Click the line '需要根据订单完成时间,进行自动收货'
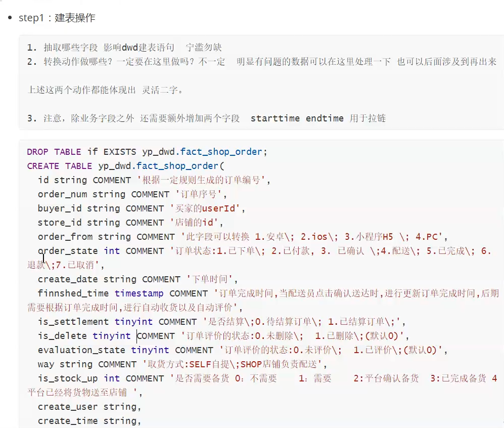504x428 pixels. tap(134, 308)
